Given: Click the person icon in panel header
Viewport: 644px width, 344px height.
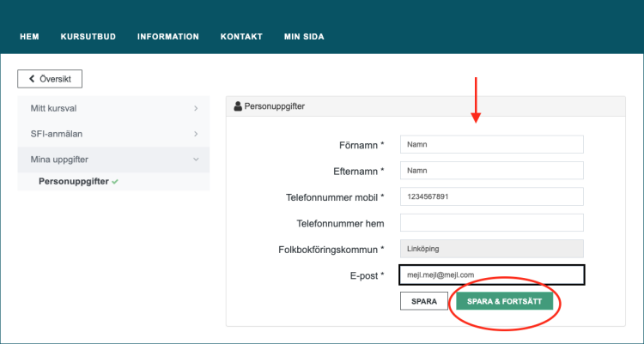Looking at the screenshot, I should [238, 106].
